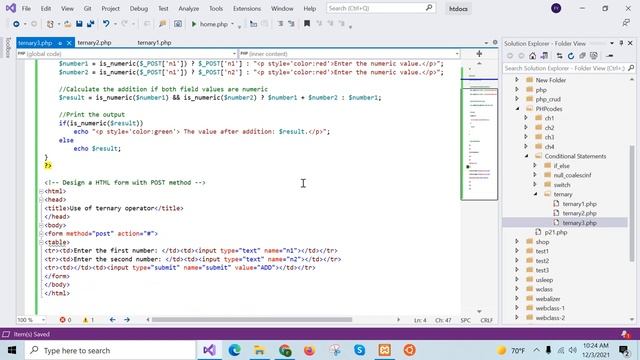
Task: Click the Collapse All icon in Solution Explorer
Action: coord(582,56)
